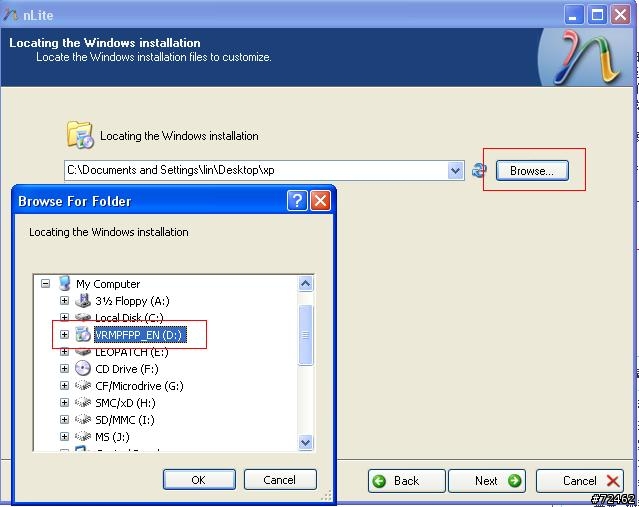Screen dimensions: 639x507
Task: Select MS (J:) label
Action: click(x=112, y=437)
